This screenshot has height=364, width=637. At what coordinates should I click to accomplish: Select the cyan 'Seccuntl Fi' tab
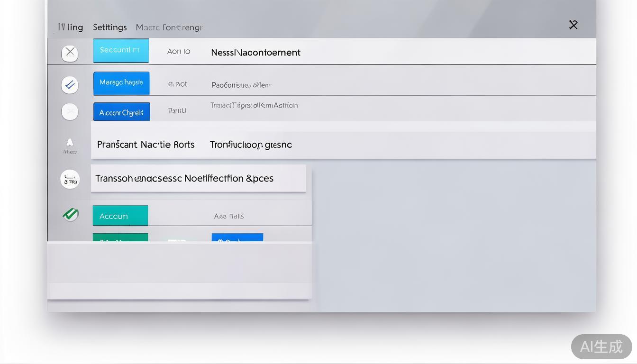click(120, 50)
